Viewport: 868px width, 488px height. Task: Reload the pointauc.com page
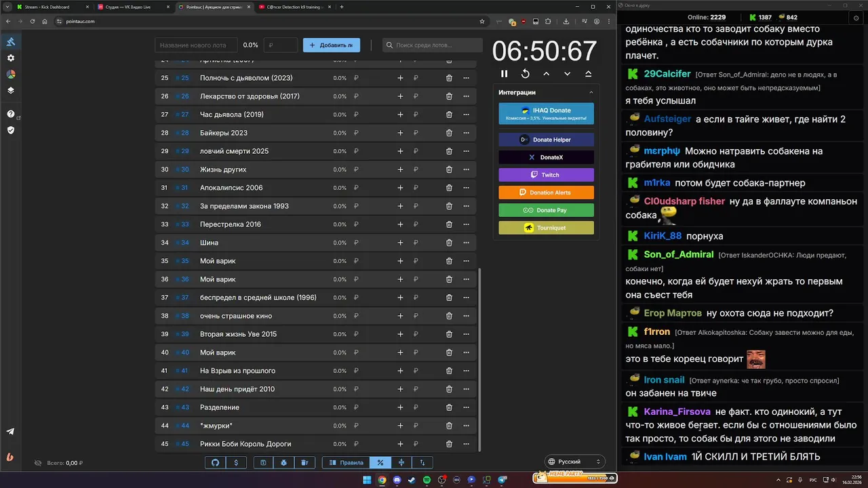[32, 21]
